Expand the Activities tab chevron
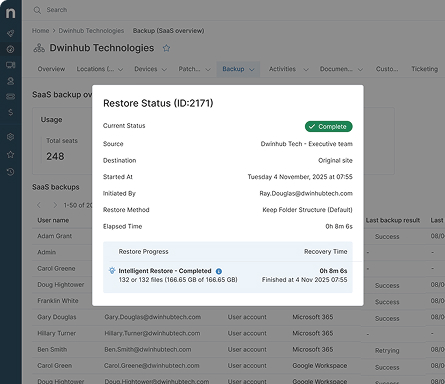The width and height of the screenshot is (445, 384). click(x=306, y=70)
